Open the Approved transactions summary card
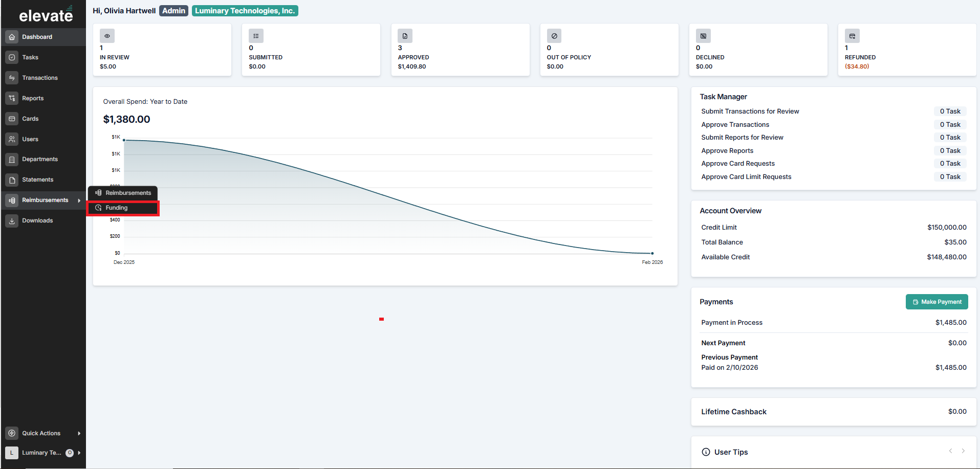This screenshot has width=980, height=469. pos(460,50)
